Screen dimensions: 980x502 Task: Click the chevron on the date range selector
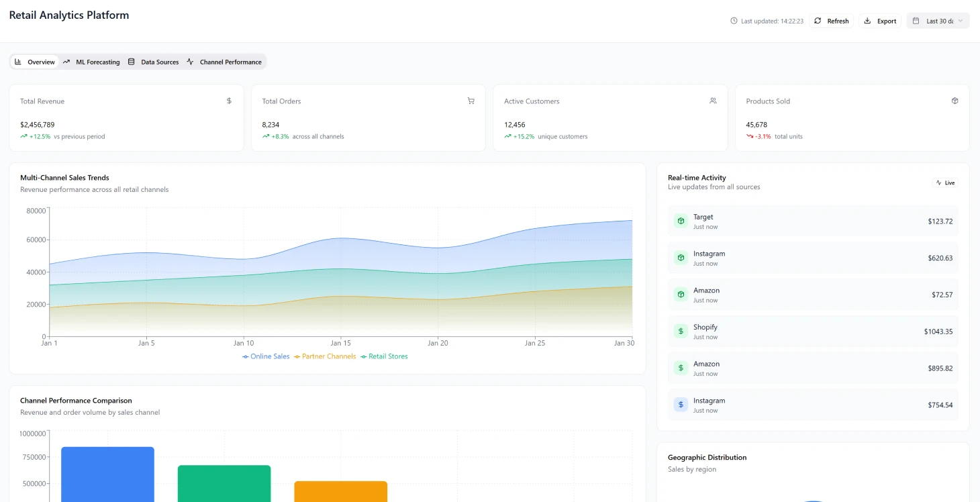(961, 21)
